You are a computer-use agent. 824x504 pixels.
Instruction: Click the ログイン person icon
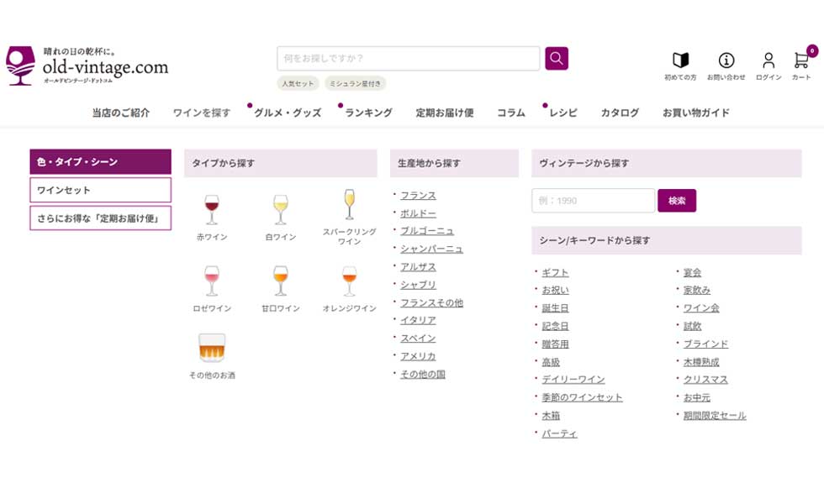767,59
